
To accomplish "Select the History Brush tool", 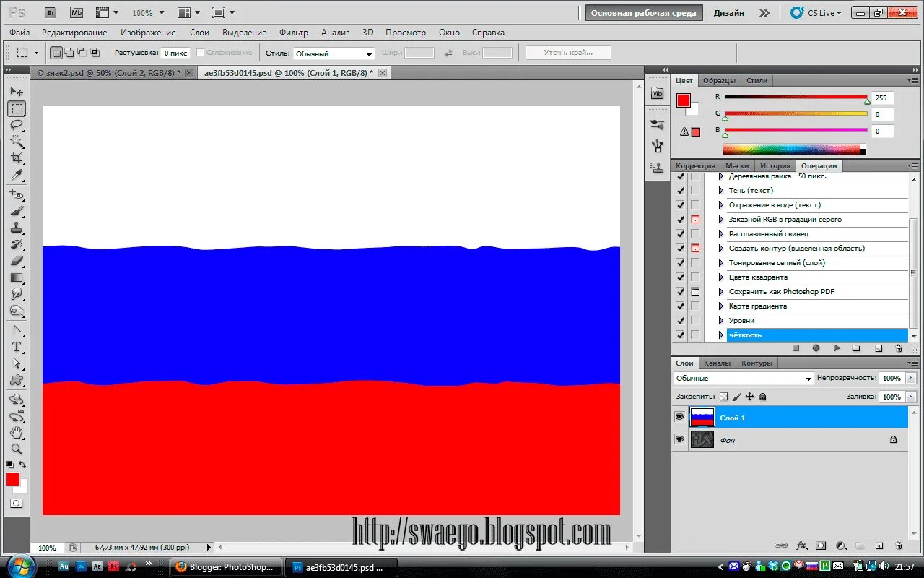I will (17, 244).
